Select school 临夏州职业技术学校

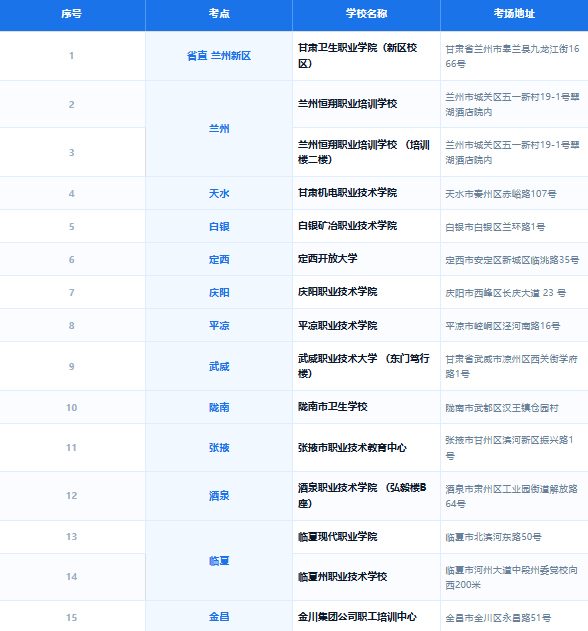342,577
